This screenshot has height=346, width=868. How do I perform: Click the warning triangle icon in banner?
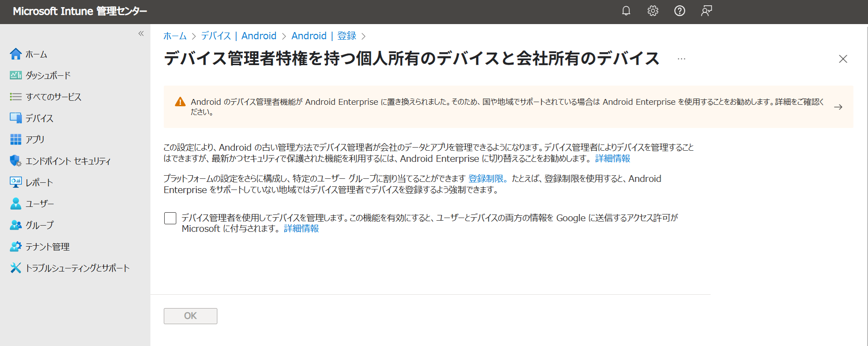coord(180,102)
